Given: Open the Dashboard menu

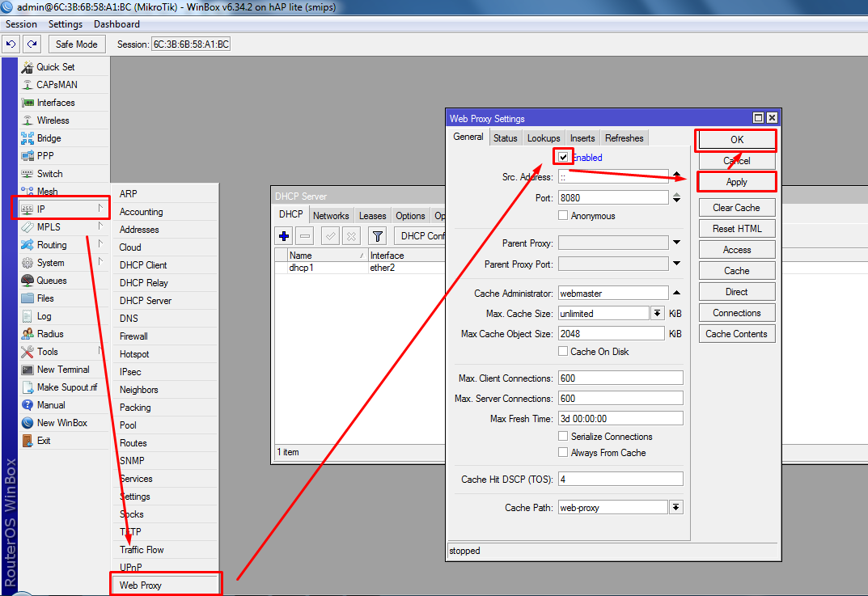Looking at the screenshot, I should (116, 24).
